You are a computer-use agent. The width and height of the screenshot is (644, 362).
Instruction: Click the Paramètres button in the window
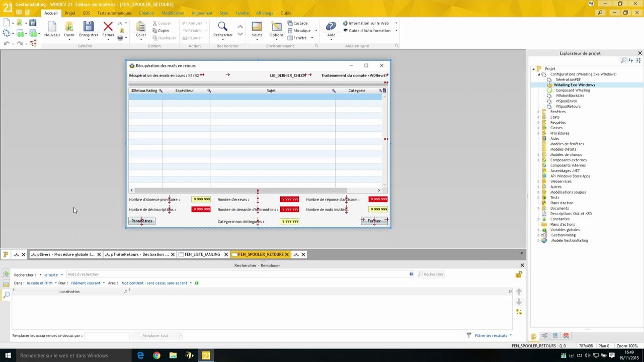[141, 221]
